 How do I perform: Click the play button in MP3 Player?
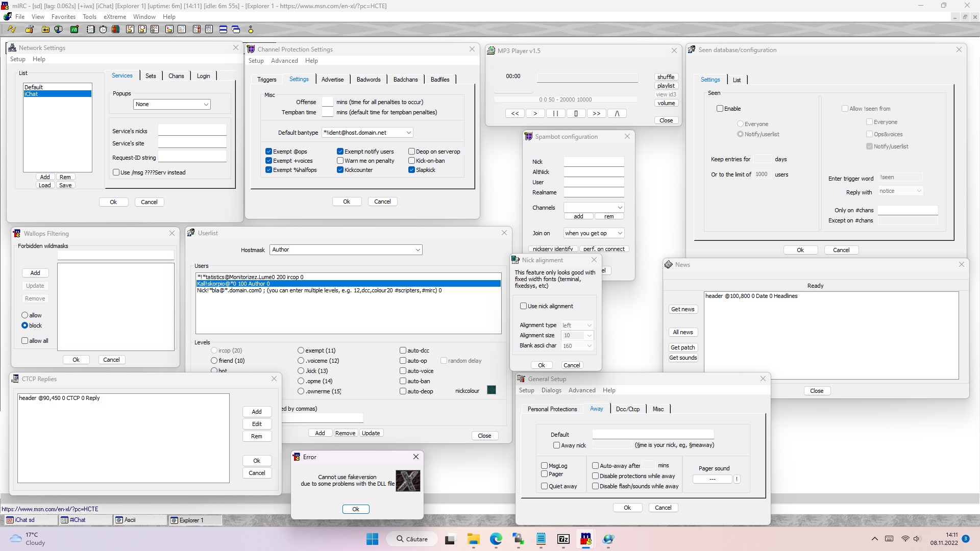[535, 113]
